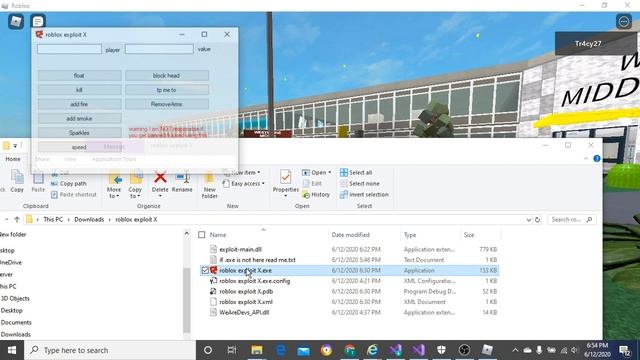Select the 'if .exe is not here read me.txt' file
The image size is (640, 360).
pyautogui.click(x=258, y=260)
